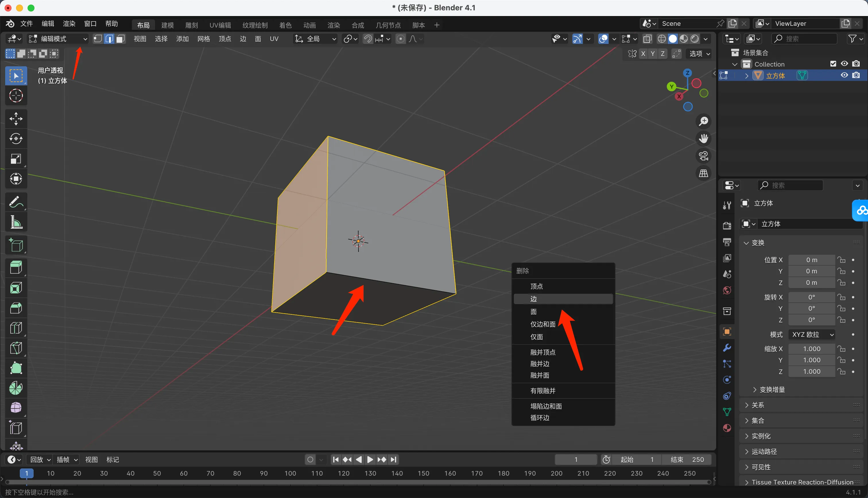Click the 选项 button in viewport header

tap(699, 54)
